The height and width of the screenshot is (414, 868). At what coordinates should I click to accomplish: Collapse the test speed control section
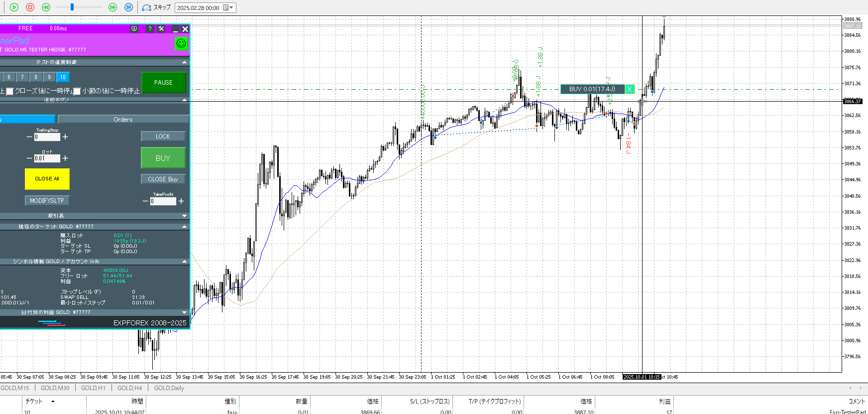pos(185,62)
